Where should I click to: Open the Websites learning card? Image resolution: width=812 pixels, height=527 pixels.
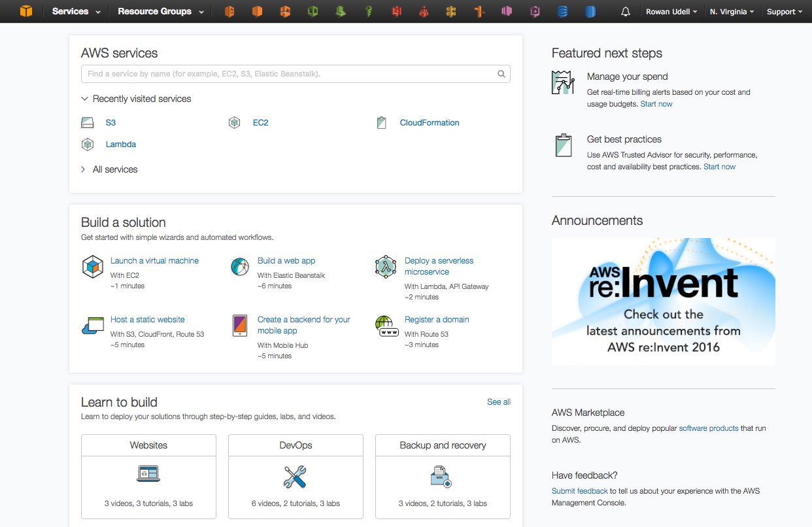click(x=148, y=477)
